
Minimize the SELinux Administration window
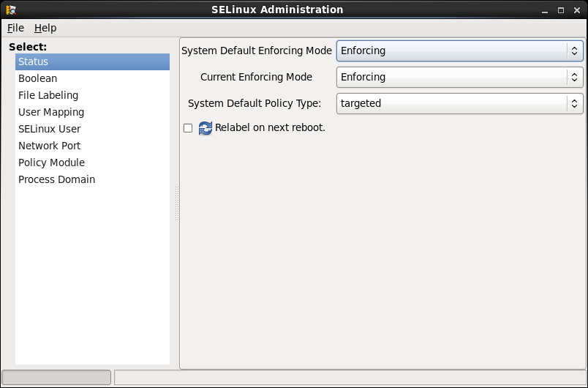545,10
